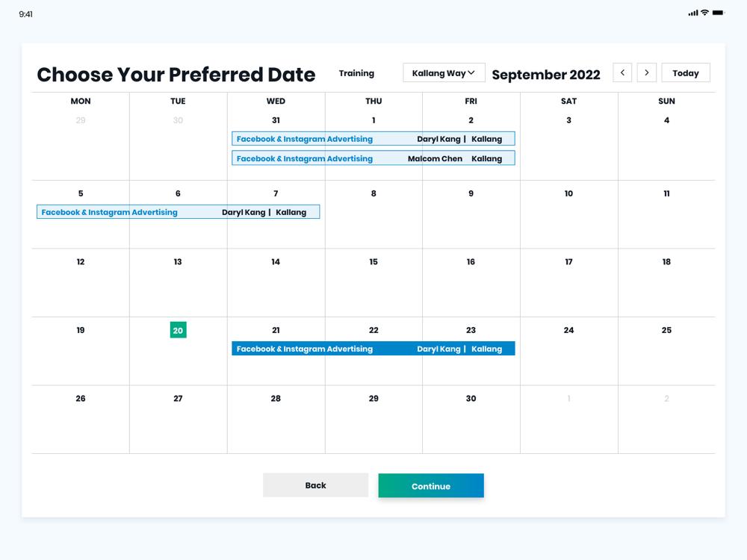This screenshot has width=747, height=560.
Task: Jump to today with Today button
Action: [x=685, y=72]
